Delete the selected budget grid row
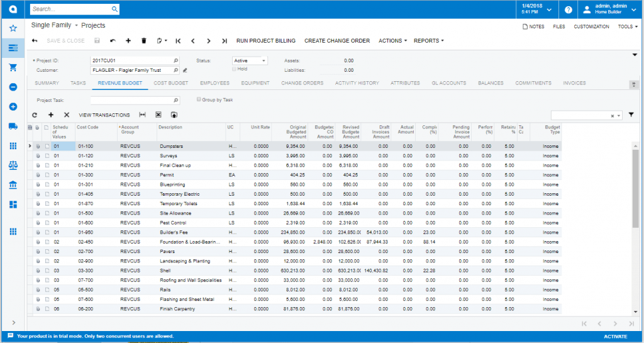This screenshot has height=343, width=644. click(x=67, y=115)
